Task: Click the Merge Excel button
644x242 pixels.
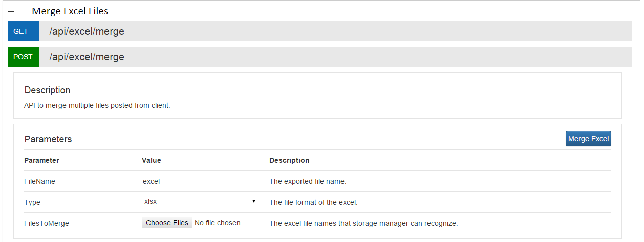Action: tap(588, 139)
